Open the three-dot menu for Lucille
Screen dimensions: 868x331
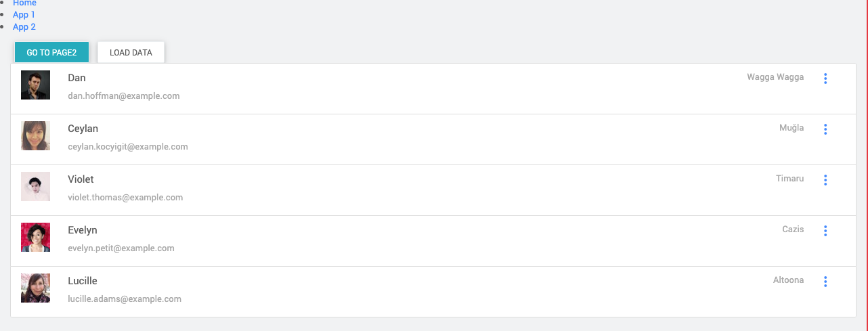point(825,282)
